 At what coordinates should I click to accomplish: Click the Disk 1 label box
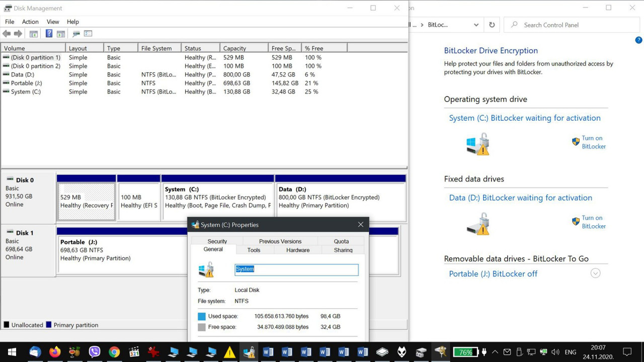coord(28,251)
